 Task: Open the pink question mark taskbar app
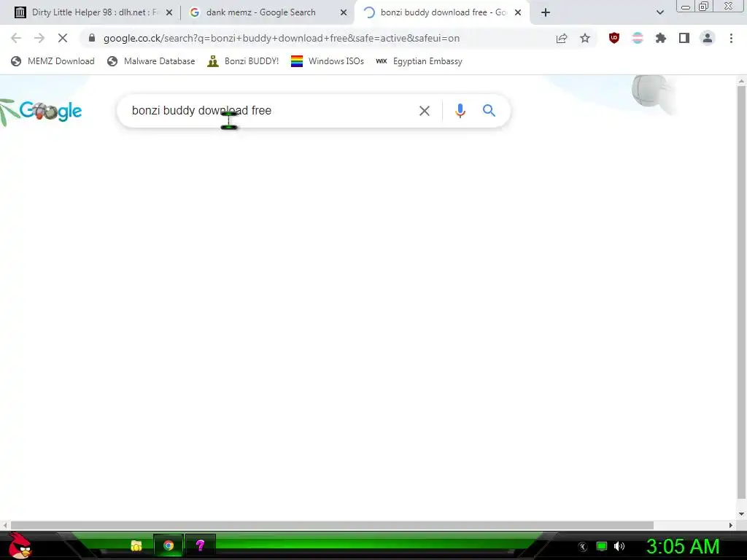pos(201,545)
